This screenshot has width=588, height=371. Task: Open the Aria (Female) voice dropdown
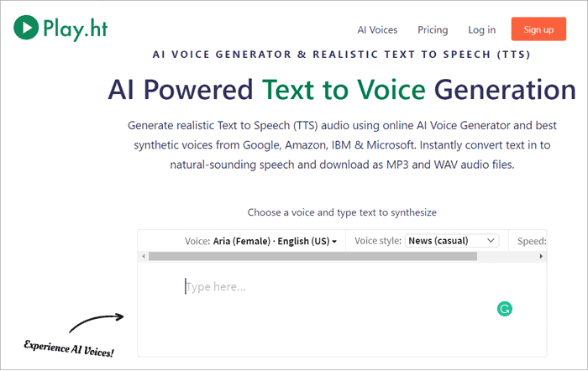275,241
